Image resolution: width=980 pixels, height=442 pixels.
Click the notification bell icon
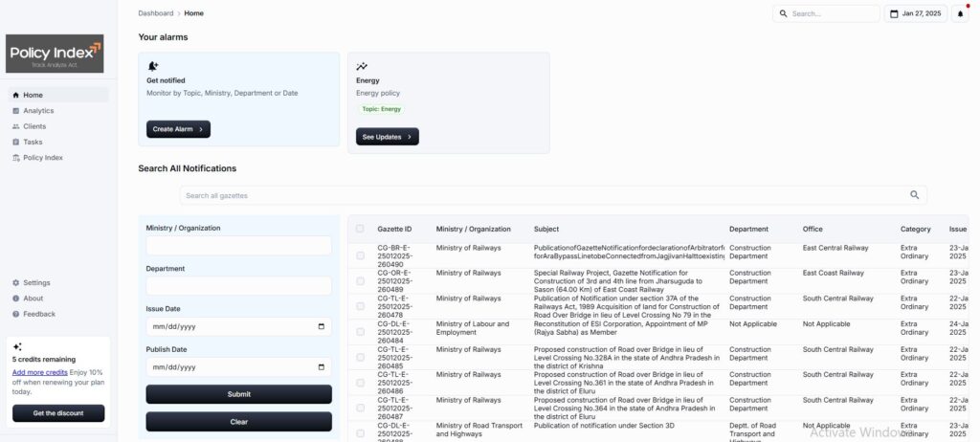pyautogui.click(x=960, y=13)
